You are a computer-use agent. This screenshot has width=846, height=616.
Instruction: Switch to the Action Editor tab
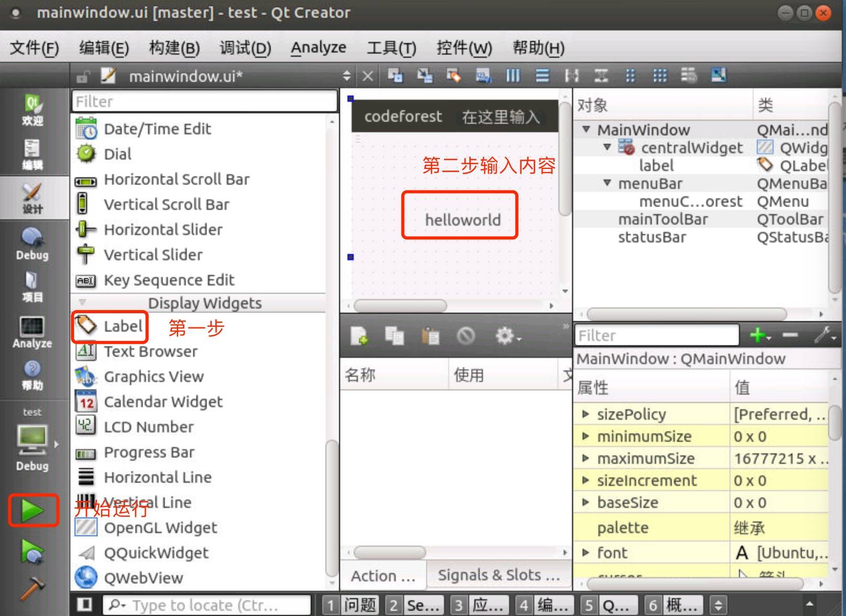tap(383, 576)
